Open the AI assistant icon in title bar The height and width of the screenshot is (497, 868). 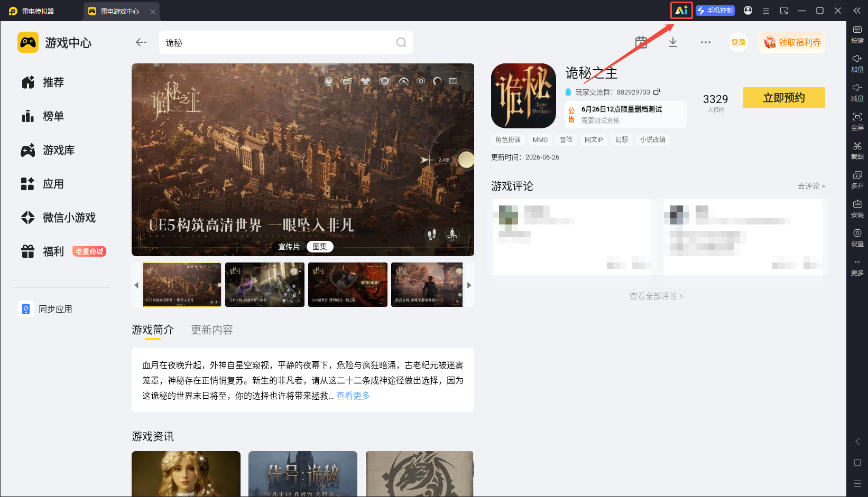click(x=681, y=11)
